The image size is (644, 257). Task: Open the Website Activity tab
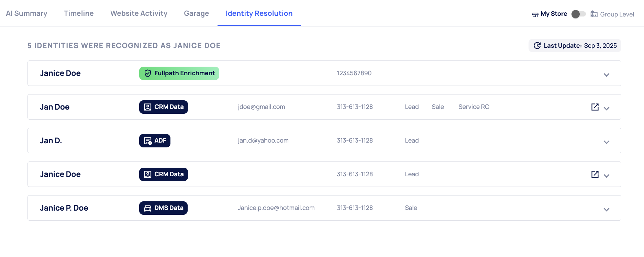point(139,13)
